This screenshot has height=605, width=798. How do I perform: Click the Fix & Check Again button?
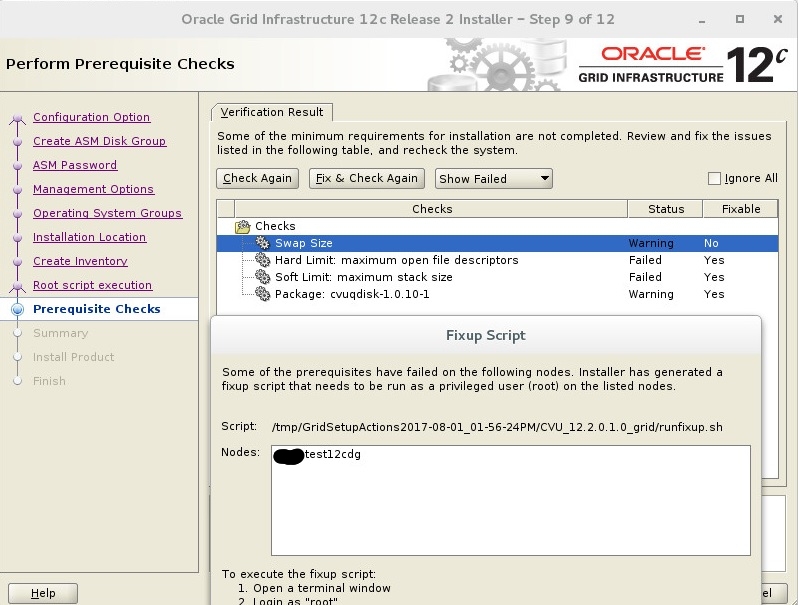pyautogui.click(x=366, y=179)
